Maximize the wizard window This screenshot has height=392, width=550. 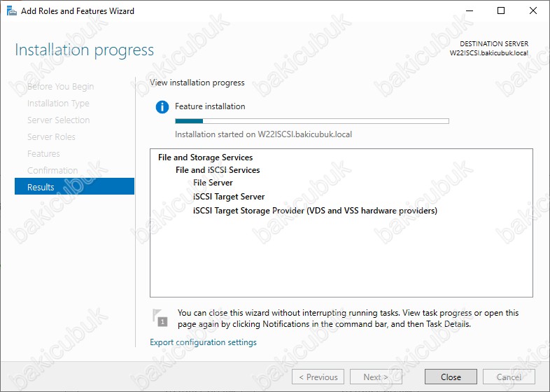(x=501, y=10)
